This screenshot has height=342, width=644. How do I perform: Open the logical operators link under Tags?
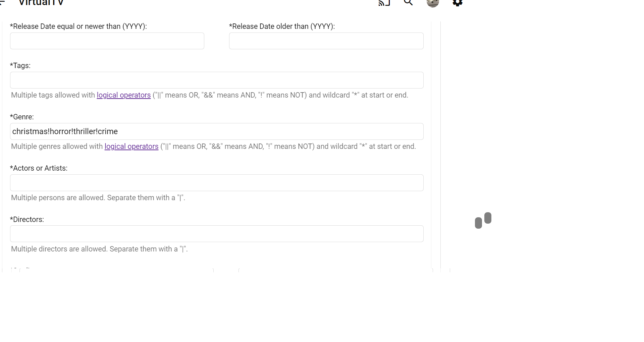coord(123,95)
